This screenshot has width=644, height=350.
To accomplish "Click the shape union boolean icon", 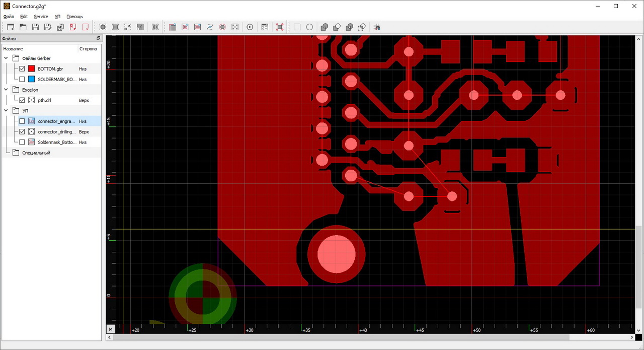I will pos(325,27).
